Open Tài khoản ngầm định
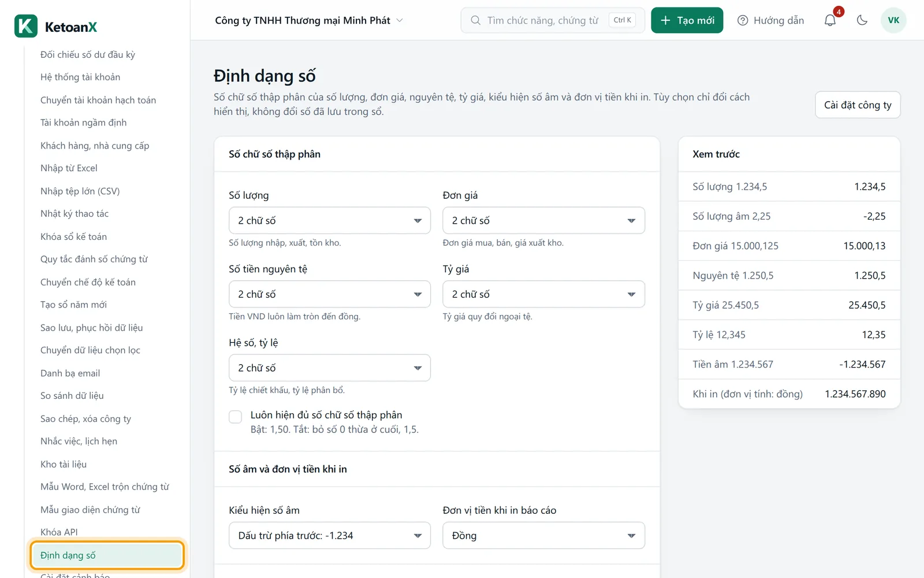This screenshot has height=578, width=924. tap(83, 123)
